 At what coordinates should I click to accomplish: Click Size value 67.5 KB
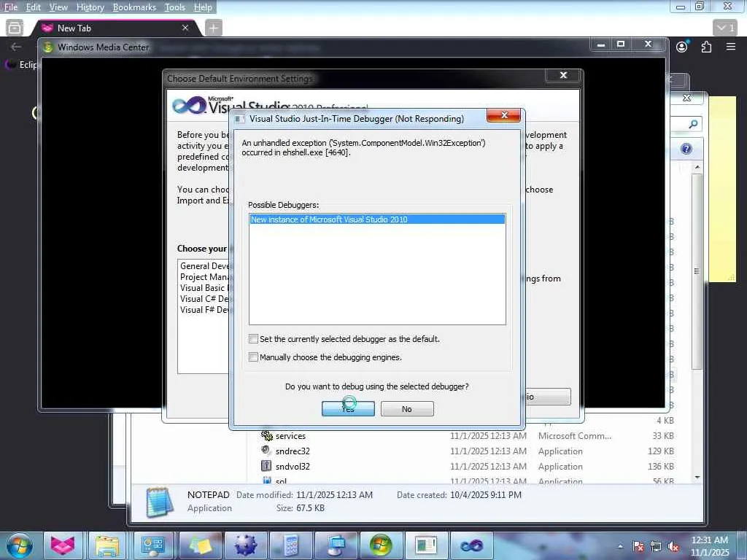tap(310, 508)
